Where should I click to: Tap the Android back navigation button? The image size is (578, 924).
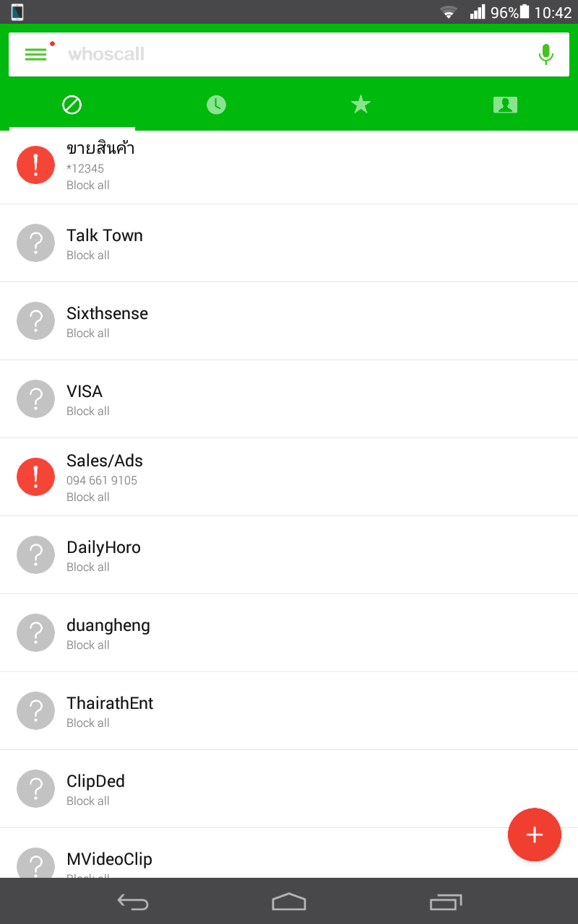133,902
